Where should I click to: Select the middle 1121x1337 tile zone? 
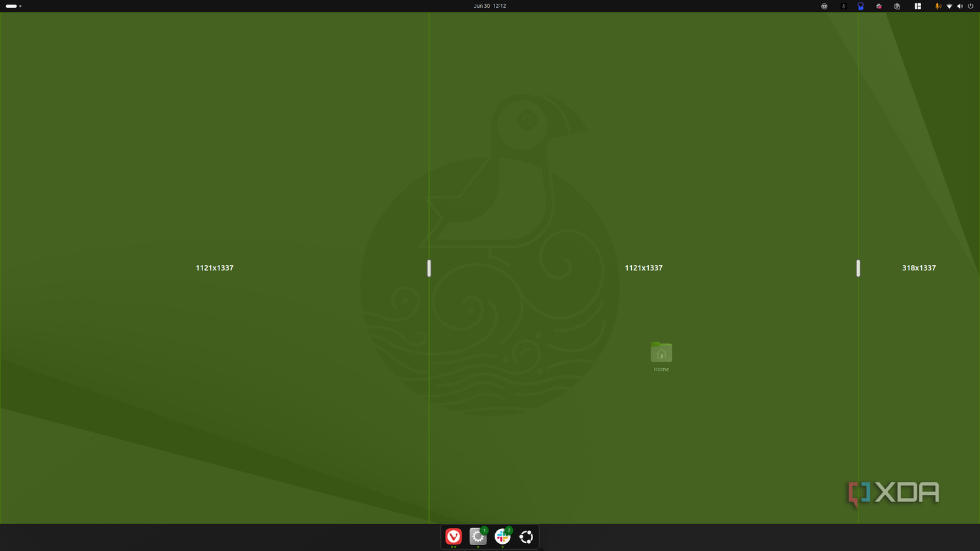[x=644, y=268]
